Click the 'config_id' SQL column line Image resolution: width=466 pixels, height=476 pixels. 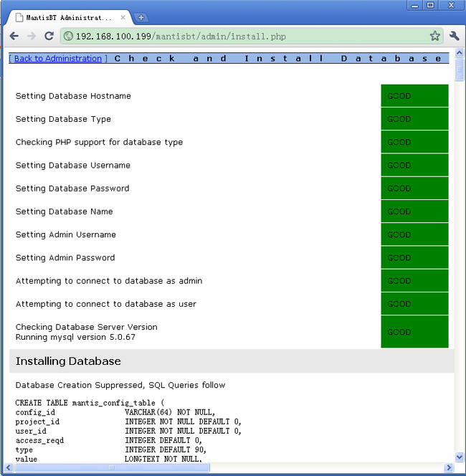115,412
